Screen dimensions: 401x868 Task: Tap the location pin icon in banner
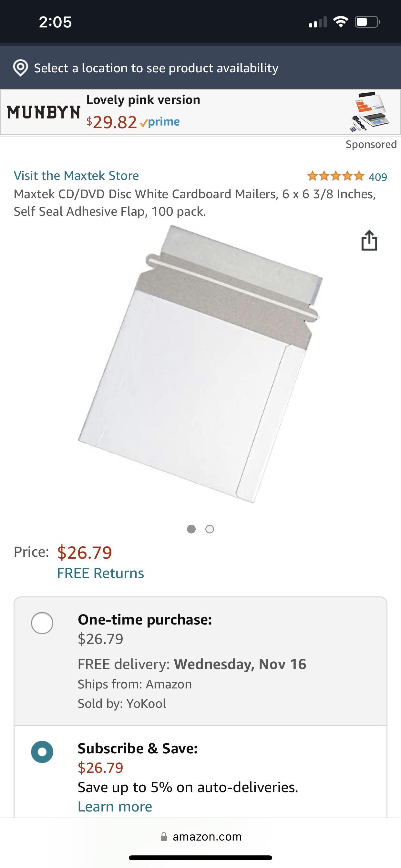(x=21, y=68)
